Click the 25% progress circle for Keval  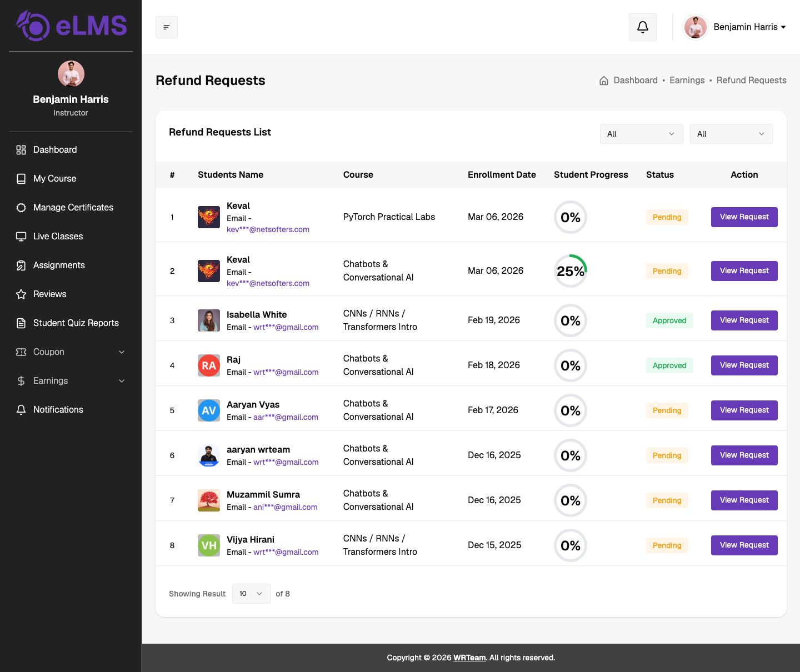point(571,271)
